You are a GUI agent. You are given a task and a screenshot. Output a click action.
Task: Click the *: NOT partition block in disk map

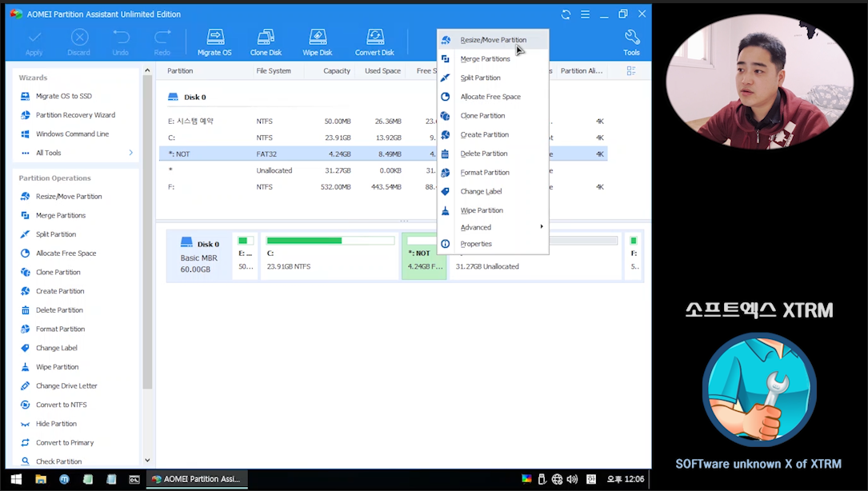(423, 256)
